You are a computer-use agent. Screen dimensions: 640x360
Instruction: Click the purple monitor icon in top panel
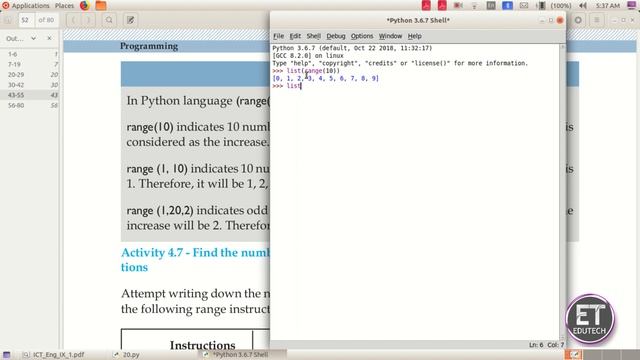click(x=631, y=6)
